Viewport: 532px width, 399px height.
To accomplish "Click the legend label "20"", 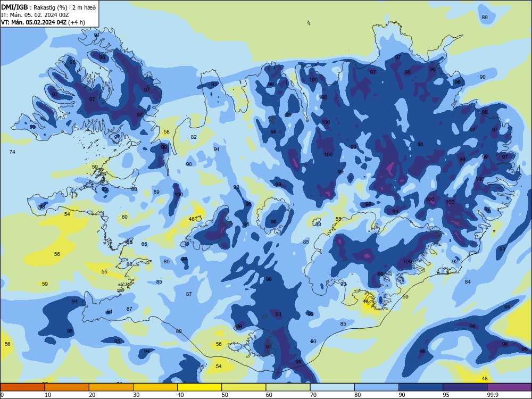I will pyautogui.click(x=92, y=395).
